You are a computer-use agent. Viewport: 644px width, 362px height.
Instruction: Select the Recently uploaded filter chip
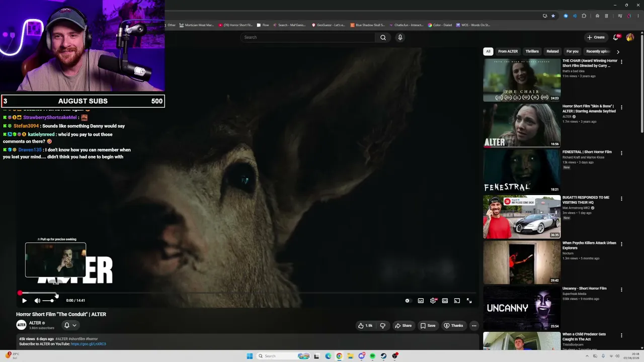pyautogui.click(x=598, y=51)
